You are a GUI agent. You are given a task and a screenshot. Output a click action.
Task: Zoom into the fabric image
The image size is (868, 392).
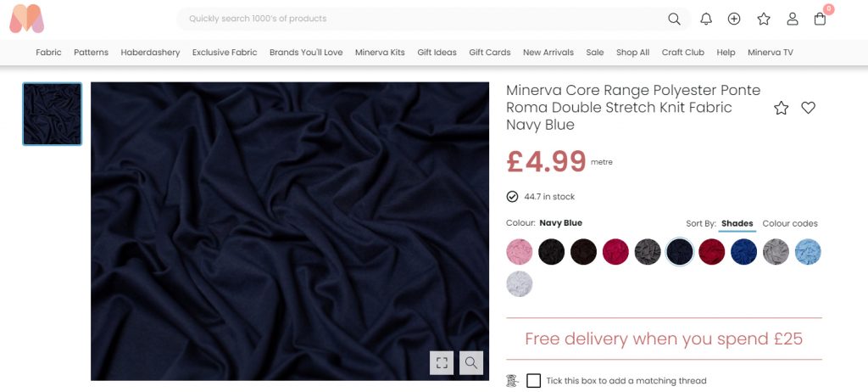pyautogui.click(x=471, y=363)
